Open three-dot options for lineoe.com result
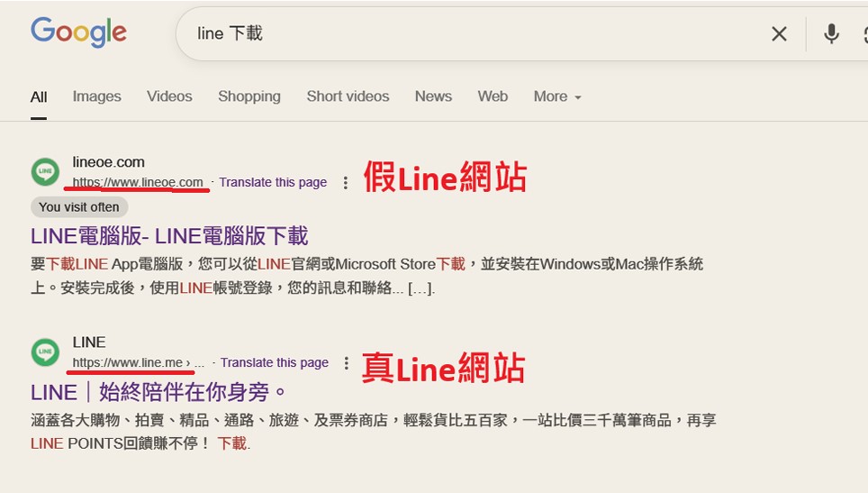The height and width of the screenshot is (493, 868). pos(346,183)
